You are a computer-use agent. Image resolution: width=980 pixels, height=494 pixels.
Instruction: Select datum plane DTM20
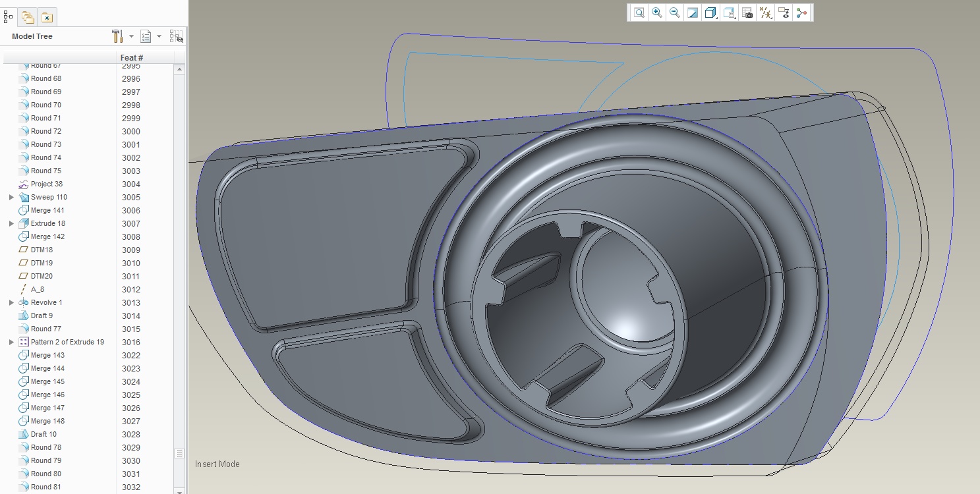(42, 276)
